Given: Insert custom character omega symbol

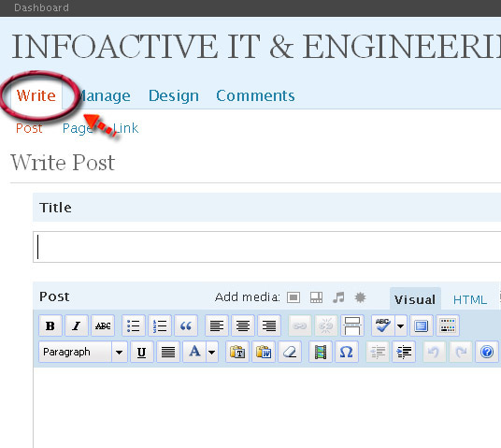Looking at the screenshot, I should coord(347,352).
